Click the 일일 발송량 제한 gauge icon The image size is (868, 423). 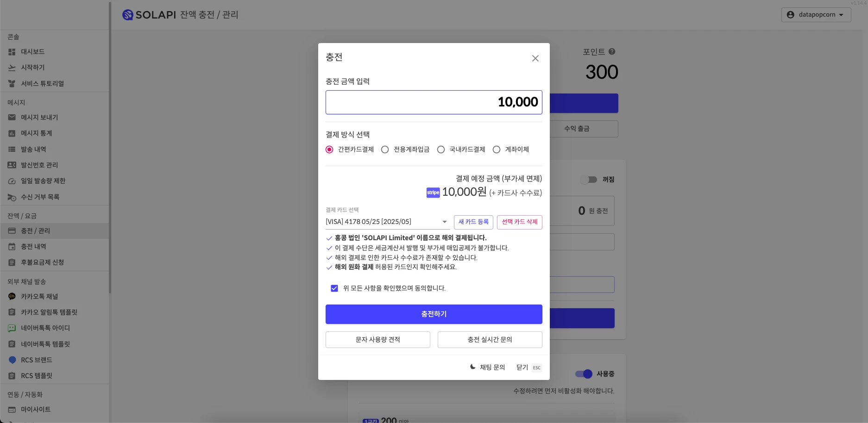[12, 181]
